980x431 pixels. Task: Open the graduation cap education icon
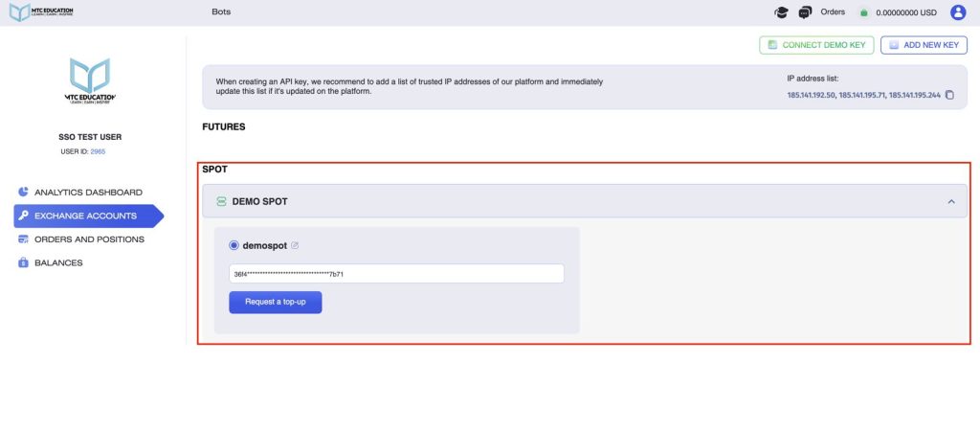[782, 12]
